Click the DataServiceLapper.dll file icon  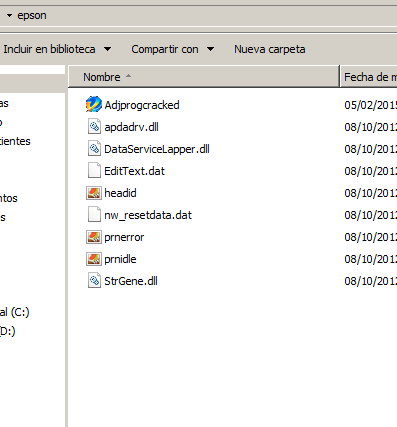pos(94,149)
